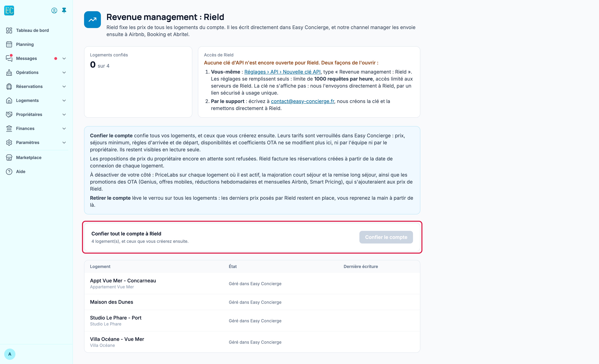Toggle the sidebar pin icon
The image size is (599, 364).
(x=64, y=11)
